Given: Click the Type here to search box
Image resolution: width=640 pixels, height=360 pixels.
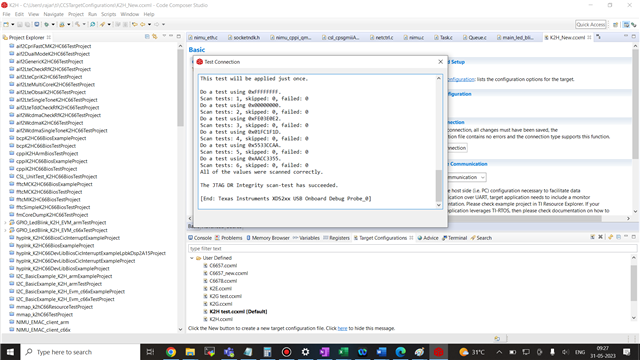Looking at the screenshot, I should 80,352.
